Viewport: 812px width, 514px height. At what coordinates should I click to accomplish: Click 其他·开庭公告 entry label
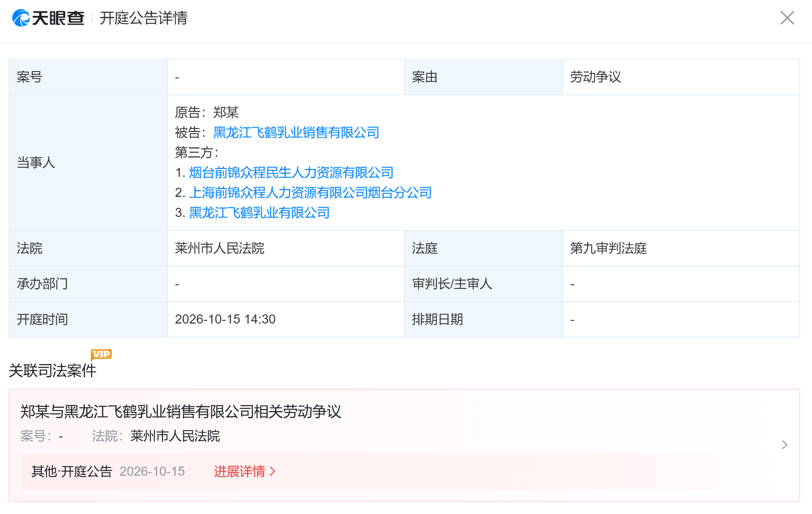click(72, 471)
